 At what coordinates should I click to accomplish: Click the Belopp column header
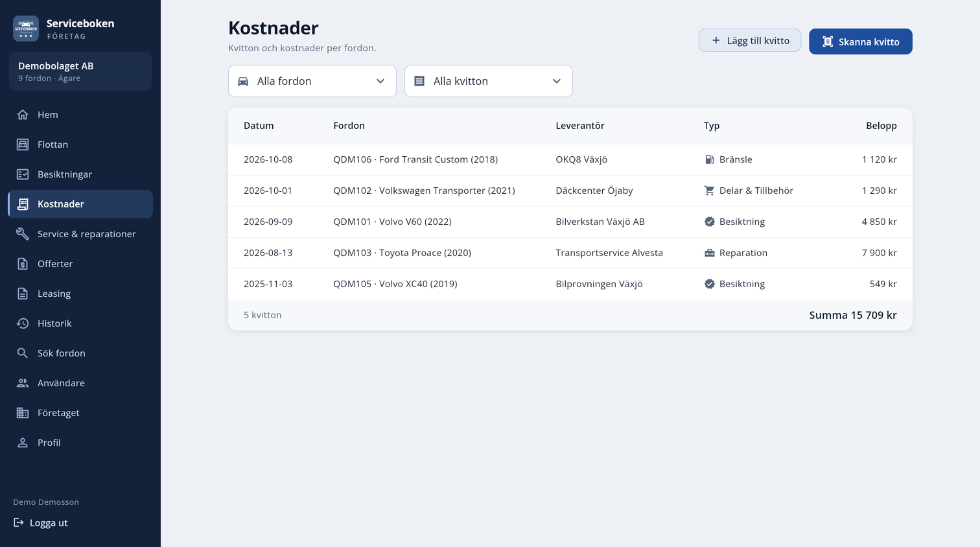point(881,126)
